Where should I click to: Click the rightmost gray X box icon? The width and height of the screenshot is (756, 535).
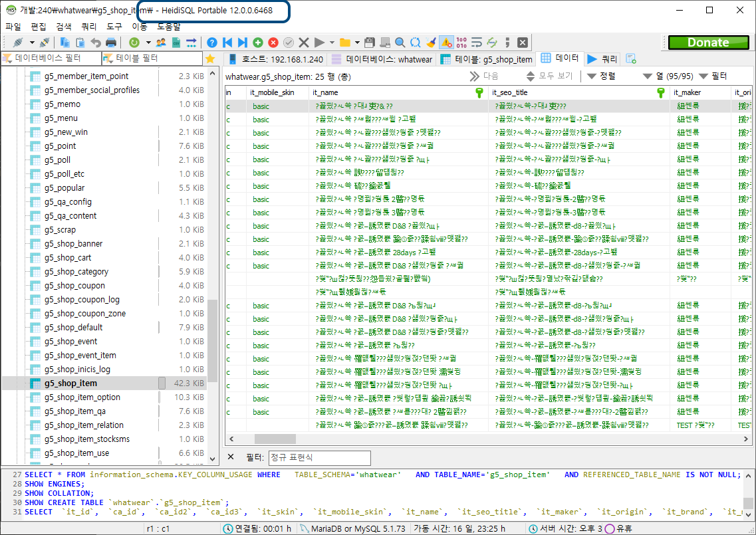(x=522, y=43)
